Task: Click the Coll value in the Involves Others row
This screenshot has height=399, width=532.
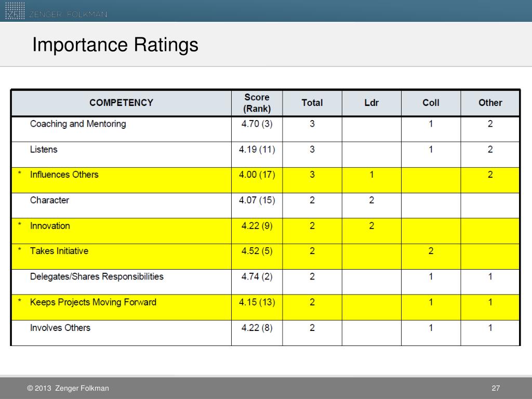Action: [431, 328]
